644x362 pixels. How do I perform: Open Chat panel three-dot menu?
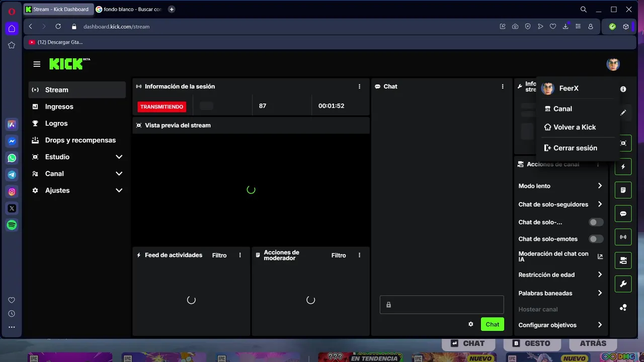pos(503,86)
